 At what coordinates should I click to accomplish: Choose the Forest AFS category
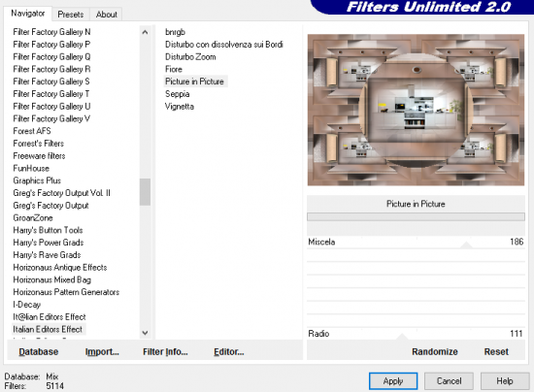pyautogui.click(x=32, y=131)
